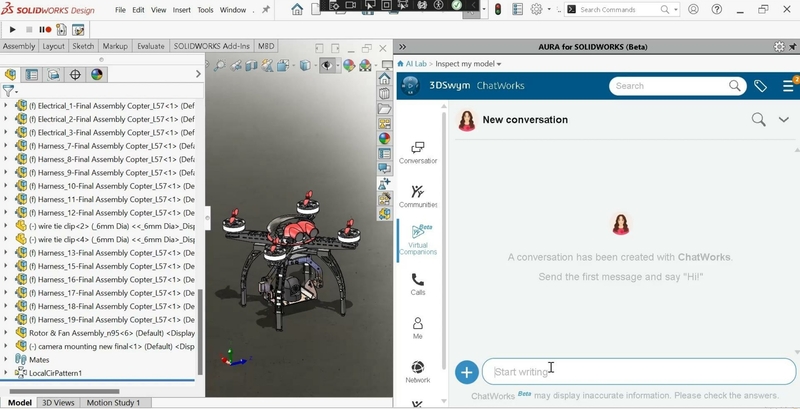Toggle the pin next to Window menu

[265, 10]
